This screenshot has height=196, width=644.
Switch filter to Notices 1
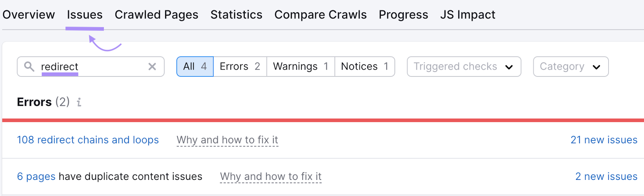[x=365, y=66]
